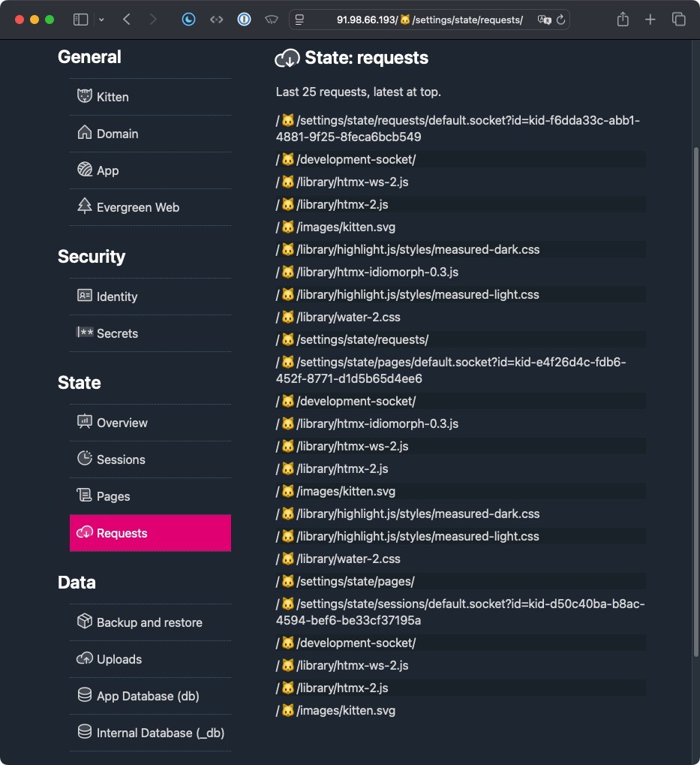Open Backup and restore page

pyautogui.click(x=149, y=622)
